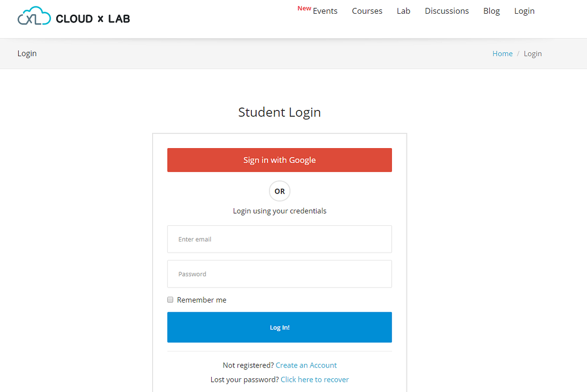Image resolution: width=587 pixels, height=392 pixels.
Task: Click the Login page title on the left
Action: click(x=27, y=53)
